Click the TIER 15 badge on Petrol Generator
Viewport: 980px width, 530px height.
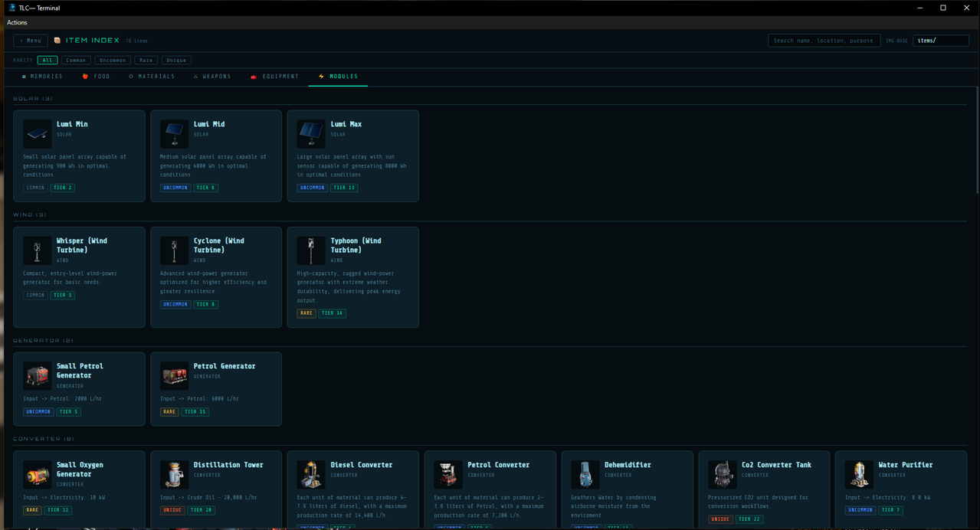[195, 412]
